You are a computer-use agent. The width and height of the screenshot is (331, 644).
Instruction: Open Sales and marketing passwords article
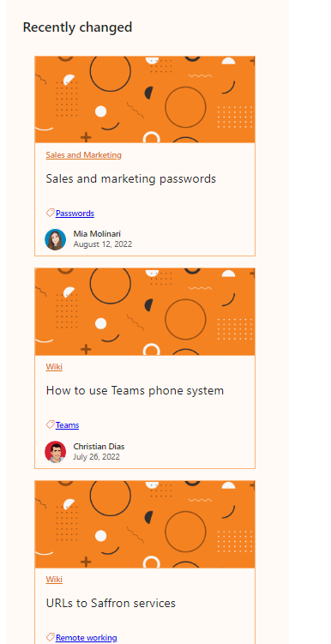pos(131,178)
